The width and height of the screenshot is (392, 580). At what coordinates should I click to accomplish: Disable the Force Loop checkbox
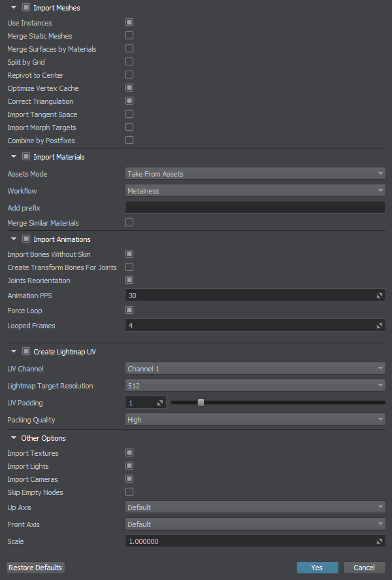coord(129,310)
